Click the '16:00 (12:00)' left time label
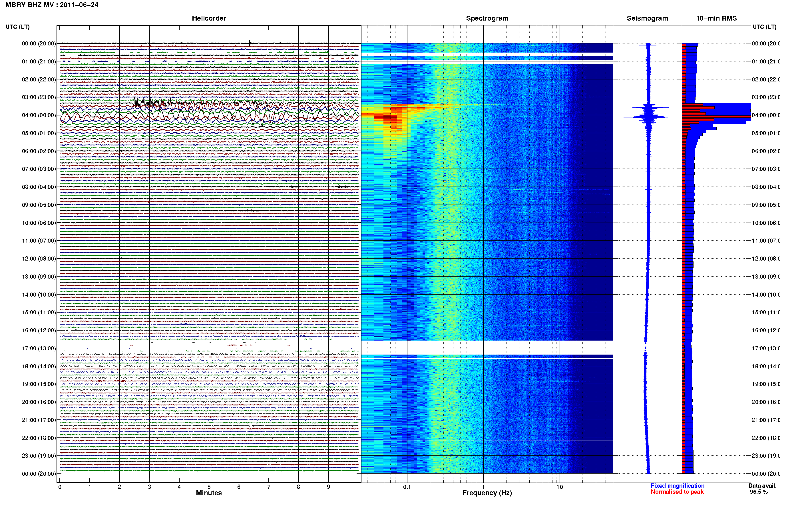812x508 pixels. tap(39, 330)
